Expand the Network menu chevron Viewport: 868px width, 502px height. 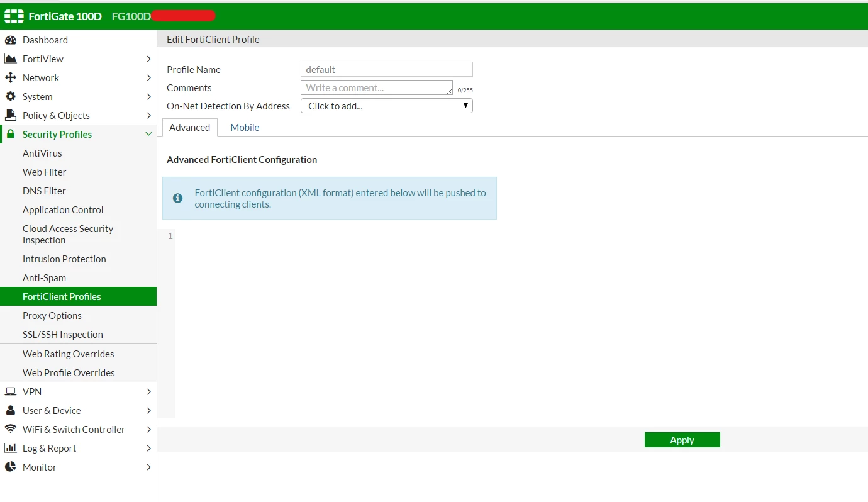tap(148, 78)
